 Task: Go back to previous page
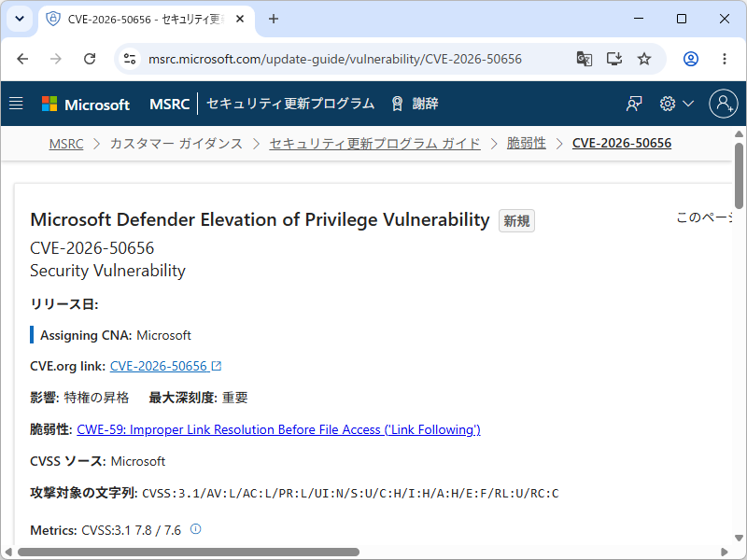pos(22,59)
